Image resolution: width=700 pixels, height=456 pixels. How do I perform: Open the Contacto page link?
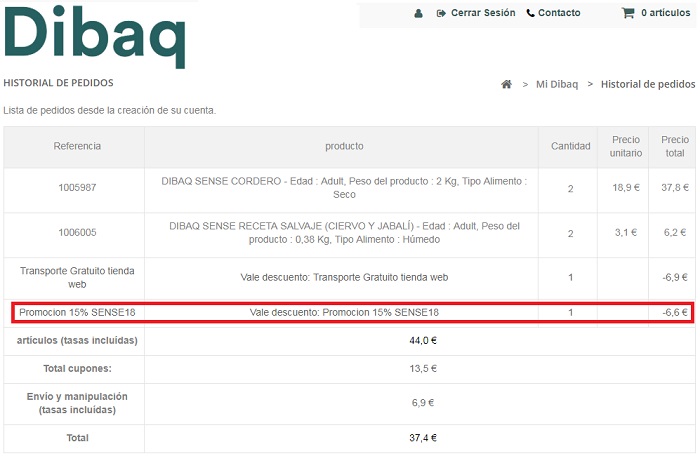point(559,13)
